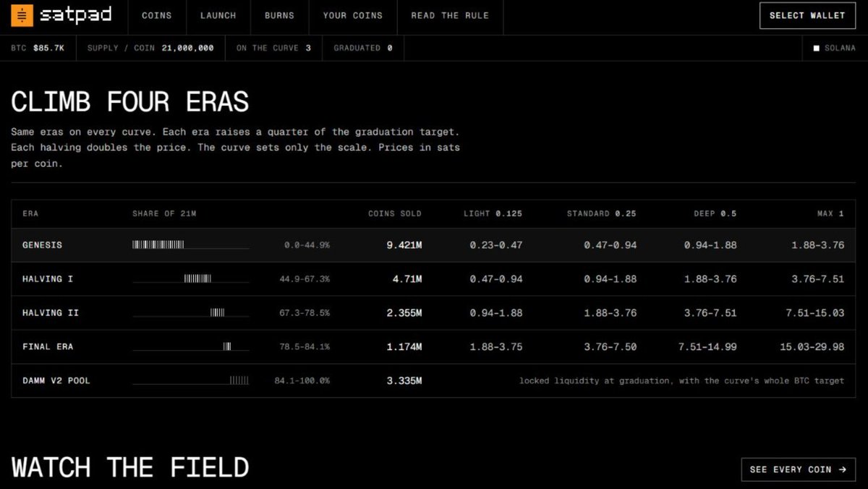Select the HALVING I row label
The height and width of the screenshot is (489, 868).
point(47,279)
